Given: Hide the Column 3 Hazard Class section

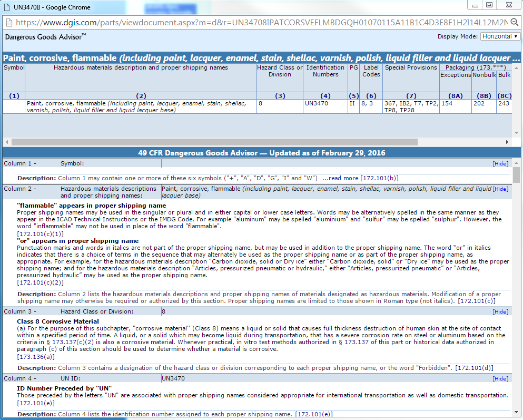Looking at the screenshot, I should pos(500,312).
